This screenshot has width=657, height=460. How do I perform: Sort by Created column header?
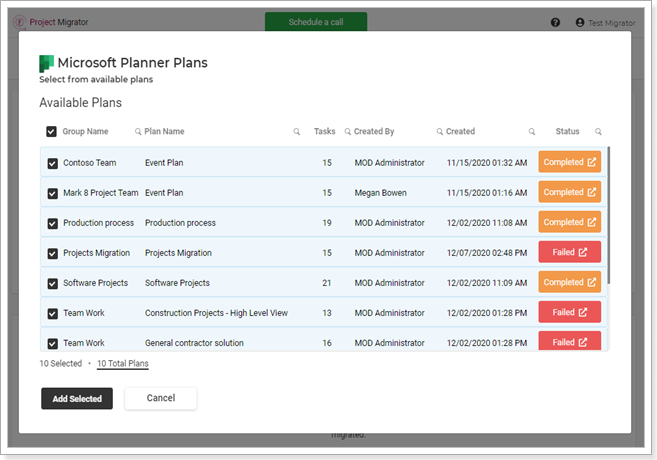(460, 132)
